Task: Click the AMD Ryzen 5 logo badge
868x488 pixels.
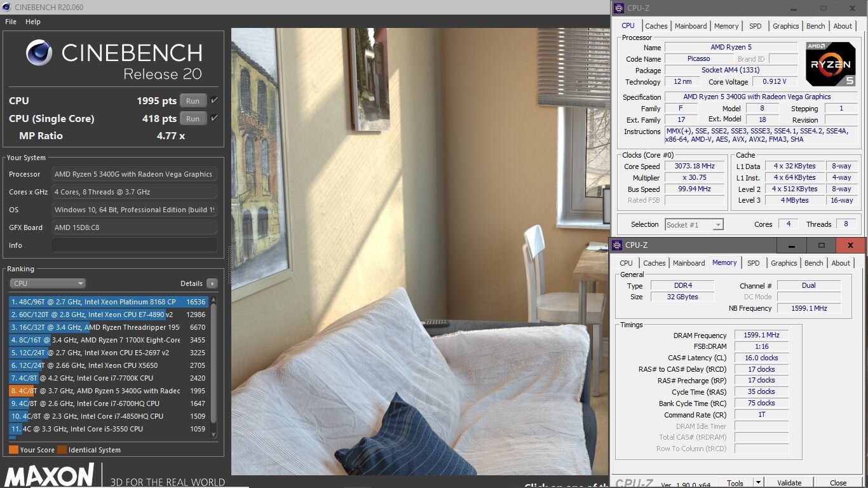Action: [x=831, y=64]
